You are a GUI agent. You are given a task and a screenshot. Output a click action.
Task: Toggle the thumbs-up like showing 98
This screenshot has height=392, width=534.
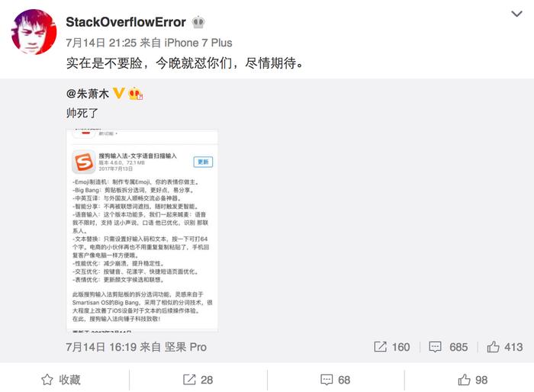tap(473, 380)
